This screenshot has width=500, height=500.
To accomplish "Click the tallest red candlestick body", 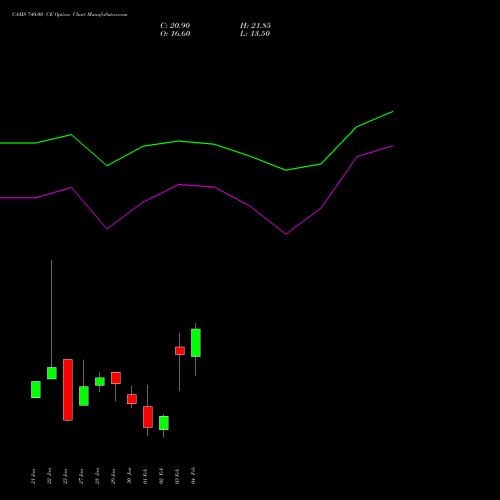I will point(68,390).
